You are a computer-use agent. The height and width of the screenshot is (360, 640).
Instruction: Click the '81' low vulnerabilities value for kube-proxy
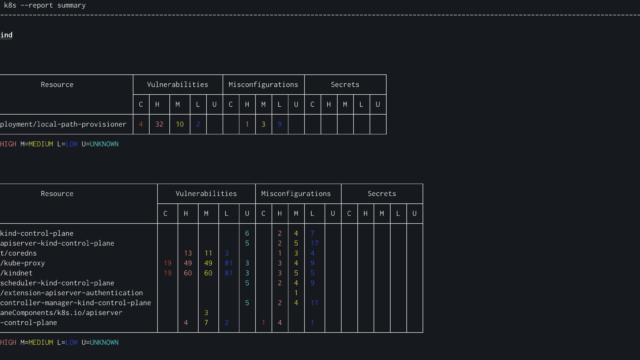click(229, 263)
